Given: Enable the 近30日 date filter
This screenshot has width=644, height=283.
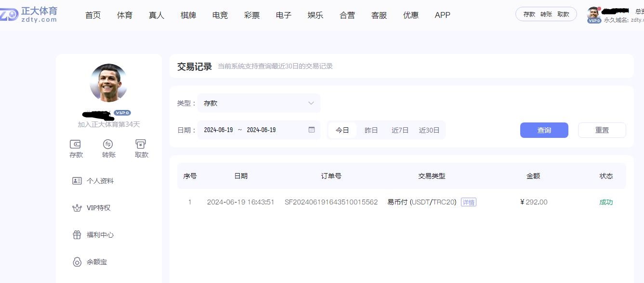Looking at the screenshot, I should tap(429, 130).
